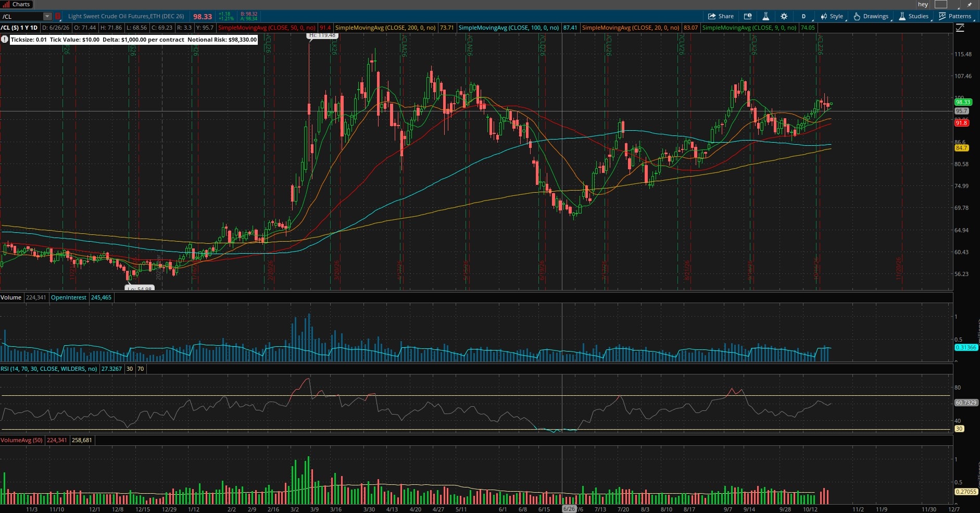980x513 pixels.
Task: Click the 6/26 date marker on time axis
Action: point(569,509)
